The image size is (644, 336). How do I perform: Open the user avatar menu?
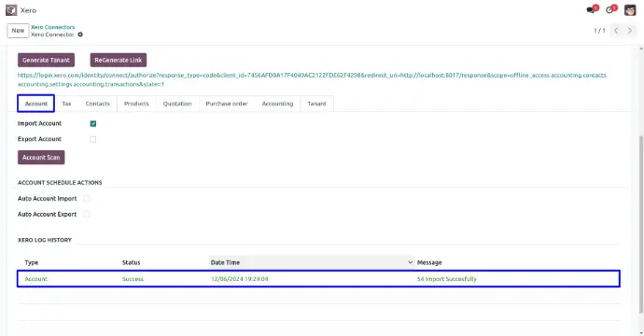630,10
